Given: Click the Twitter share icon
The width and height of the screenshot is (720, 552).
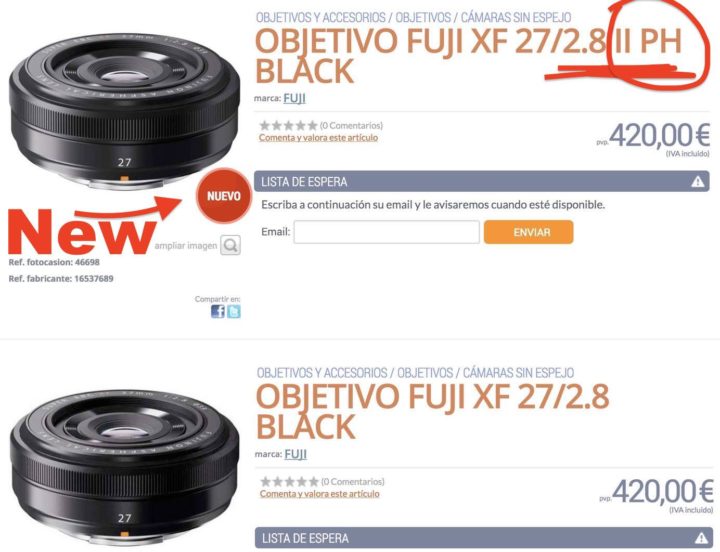Looking at the screenshot, I should tap(234, 311).
